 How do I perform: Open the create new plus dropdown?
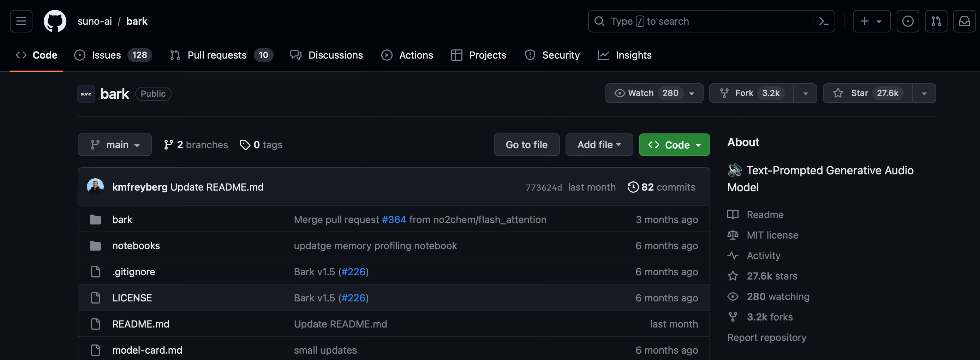coord(871,21)
